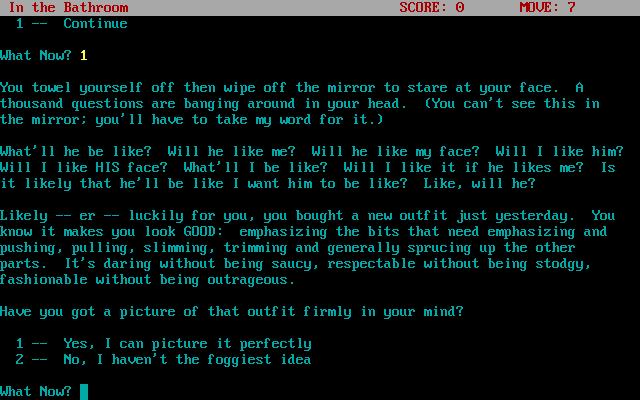This screenshot has width=640, height=400.
Task: Click the yellow typed "1" answer
Action: click(84, 56)
